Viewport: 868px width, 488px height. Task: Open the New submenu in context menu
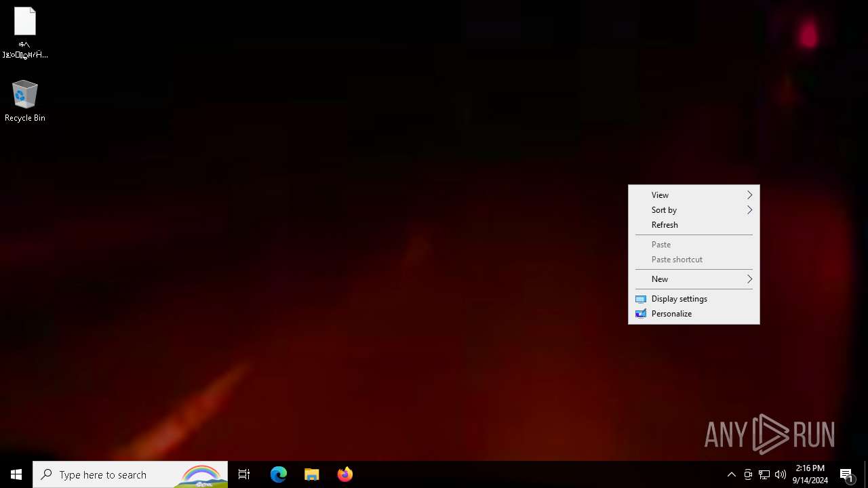point(694,279)
